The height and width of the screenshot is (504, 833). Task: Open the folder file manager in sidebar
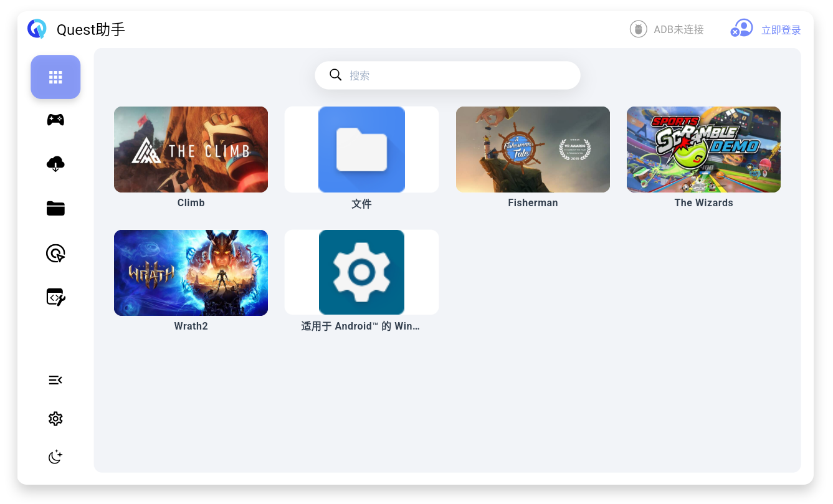[x=55, y=209]
